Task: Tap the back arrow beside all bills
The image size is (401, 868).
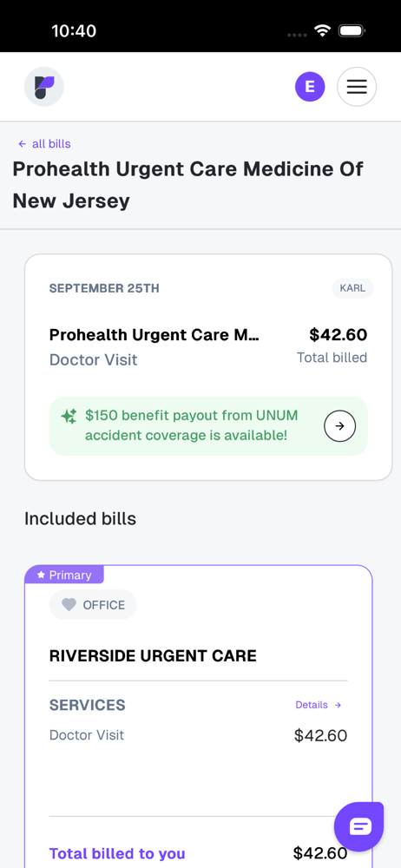Action: pos(23,144)
